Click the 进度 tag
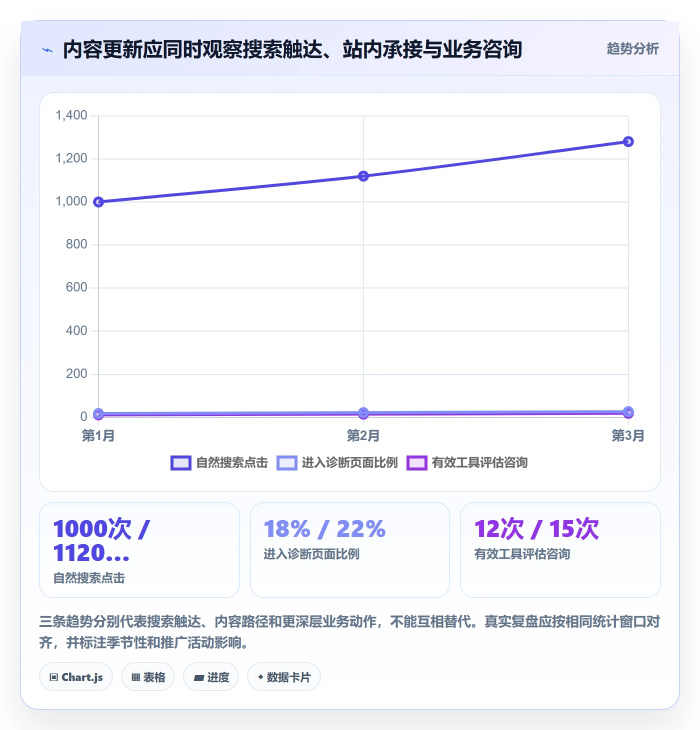This screenshot has width=700, height=730. [x=211, y=677]
